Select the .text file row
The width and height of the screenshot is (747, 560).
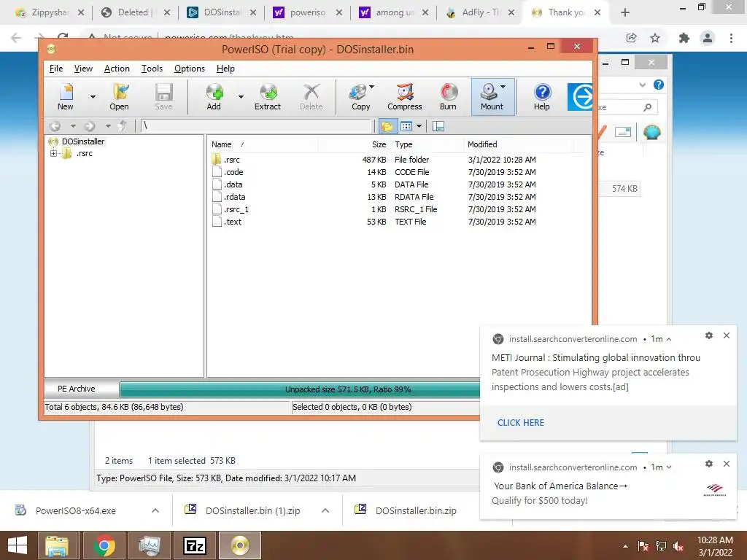[373, 222]
